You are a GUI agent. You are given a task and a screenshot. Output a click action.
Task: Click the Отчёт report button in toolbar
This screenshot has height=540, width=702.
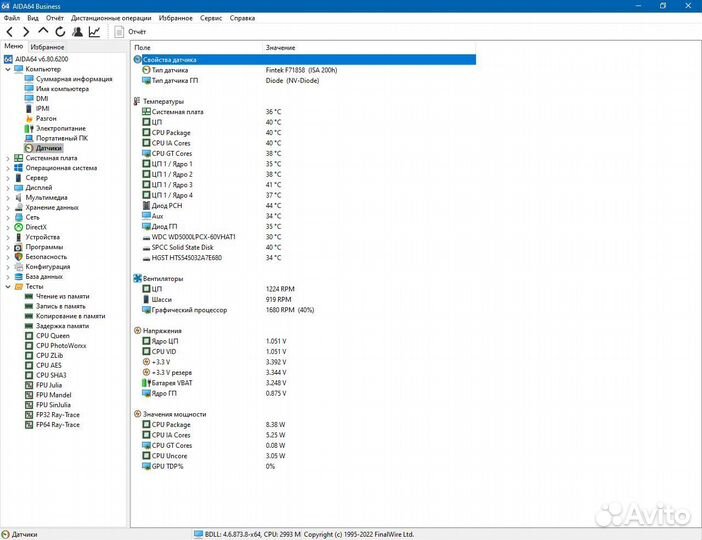(x=130, y=32)
